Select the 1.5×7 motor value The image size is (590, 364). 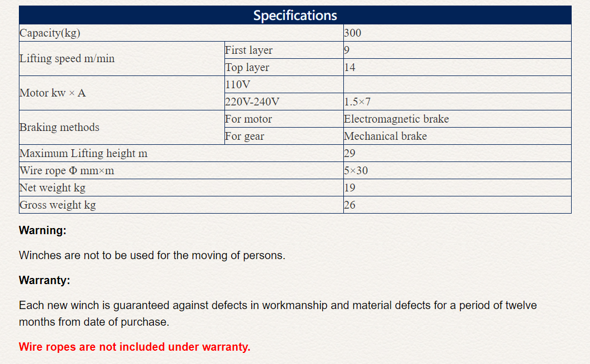coord(357,102)
